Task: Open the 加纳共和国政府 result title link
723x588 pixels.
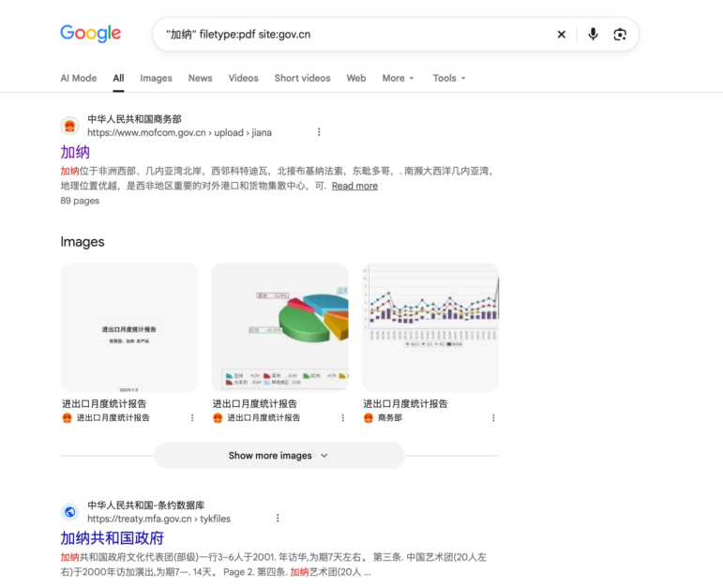Action: (112, 537)
